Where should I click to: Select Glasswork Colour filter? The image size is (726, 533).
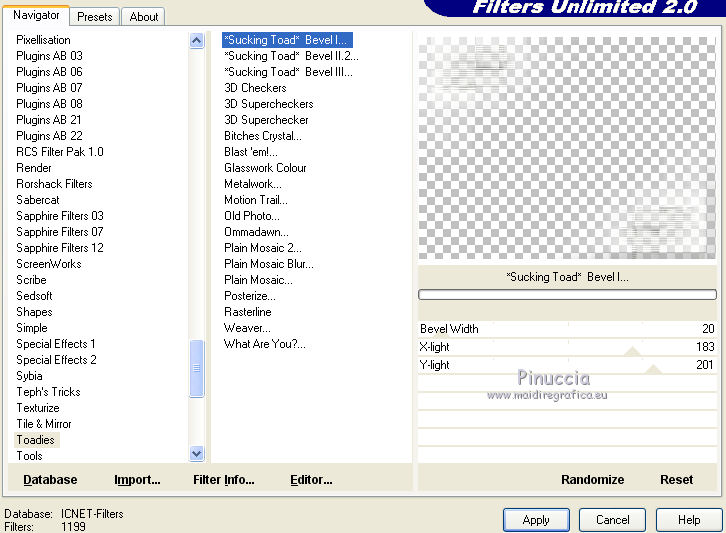[265, 168]
